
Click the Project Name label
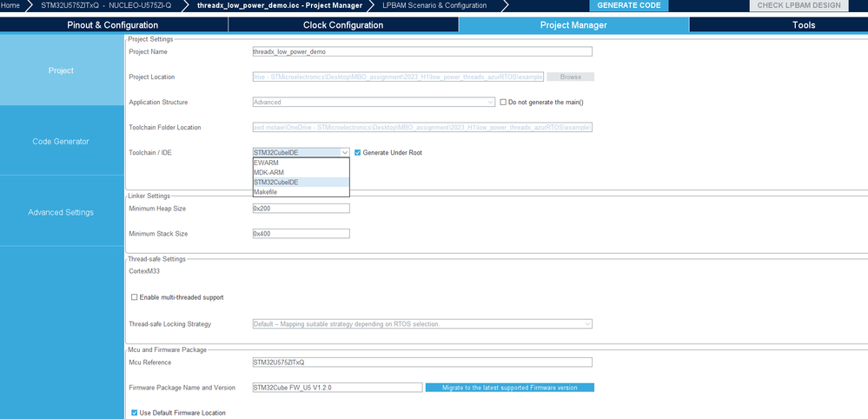148,51
